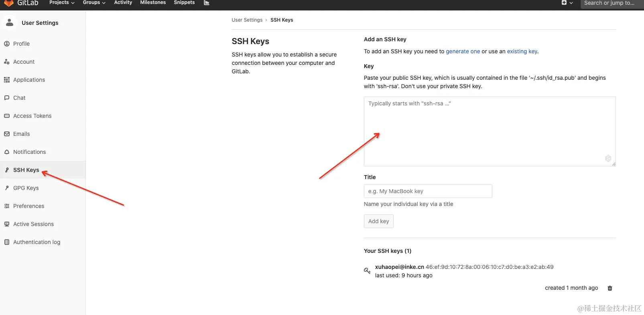The image size is (644, 315).
Task: Go to Milestones in top navbar
Action: [x=153, y=3]
